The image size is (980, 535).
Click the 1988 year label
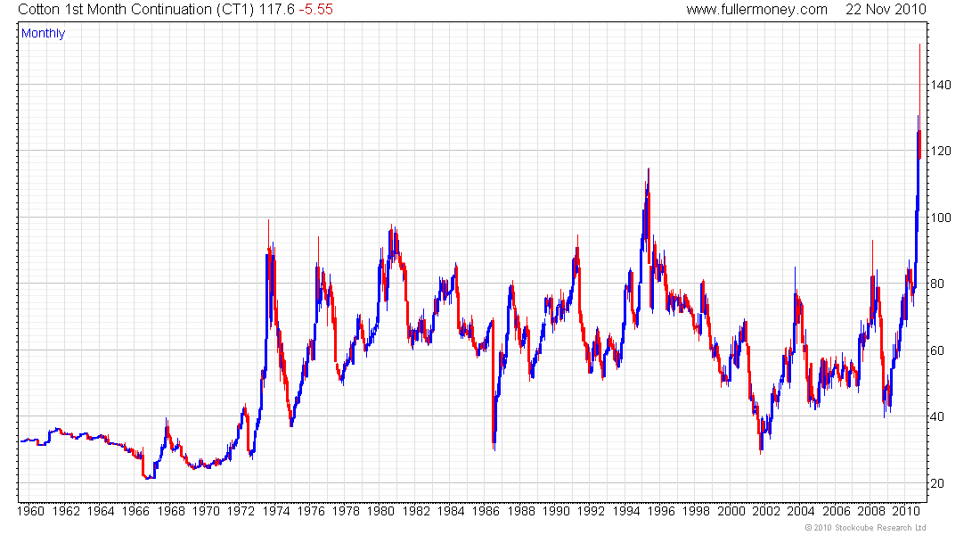(520, 511)
